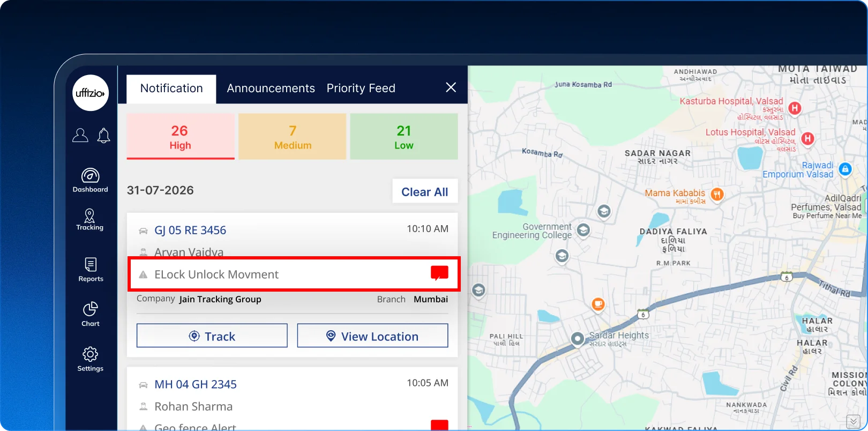Click the double-chevron icon on map corner

point(854,422)
